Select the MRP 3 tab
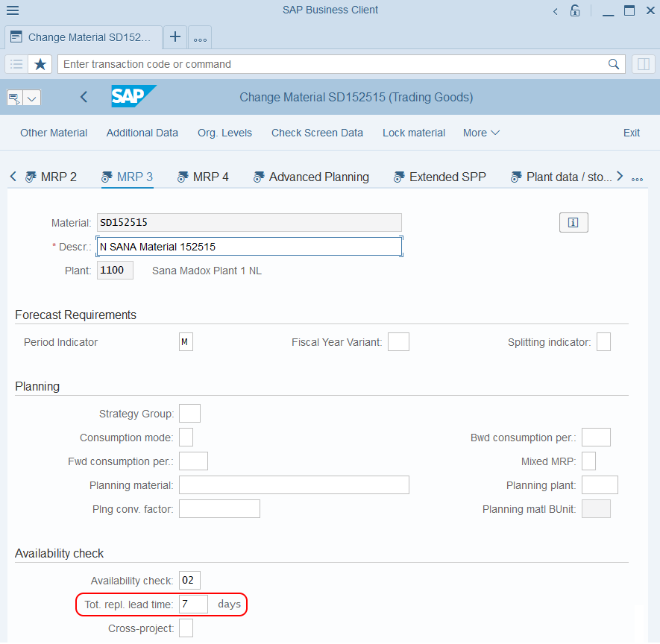Screen dimensions: 660x644 click(127, 177)
